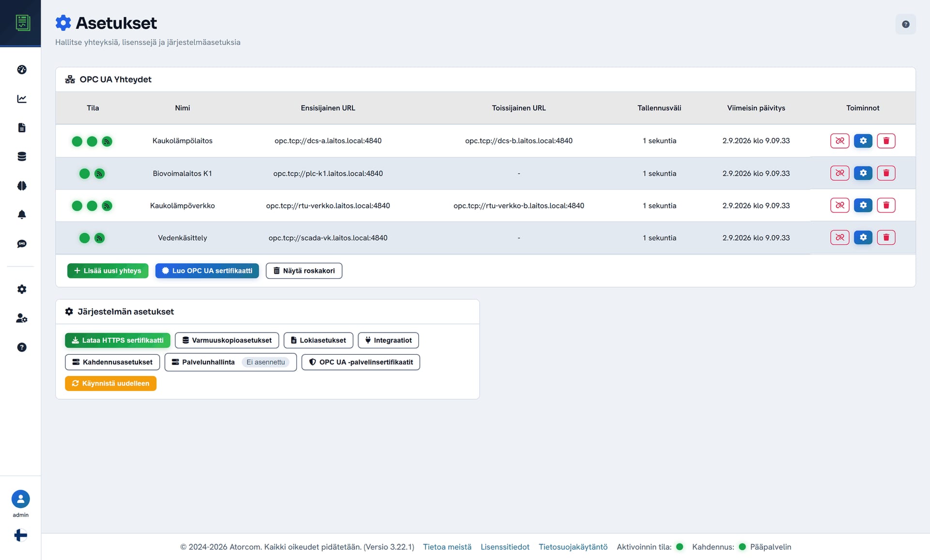Delete the Vedenkäsittely connection
Viewport: 930px width, 560px height.
886,238
